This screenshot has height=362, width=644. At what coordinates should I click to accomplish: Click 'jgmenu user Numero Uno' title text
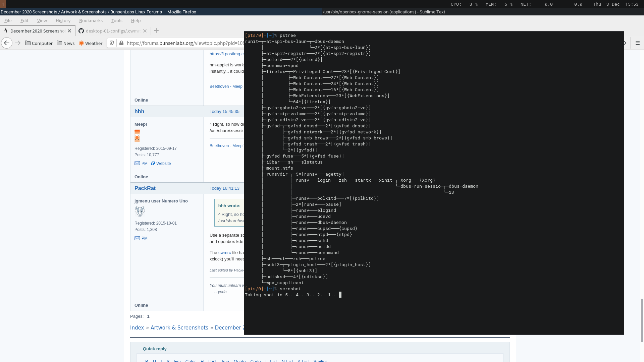(161, 201)
